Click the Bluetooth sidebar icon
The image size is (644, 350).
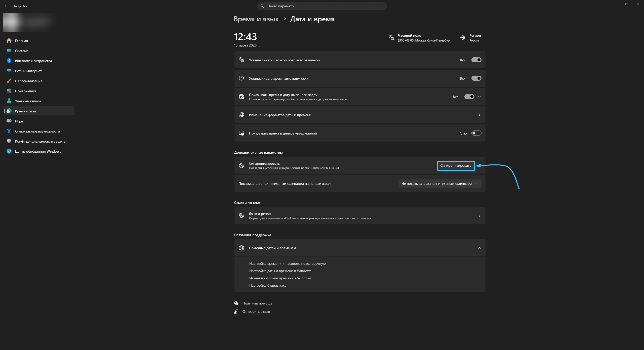[9, 61]
